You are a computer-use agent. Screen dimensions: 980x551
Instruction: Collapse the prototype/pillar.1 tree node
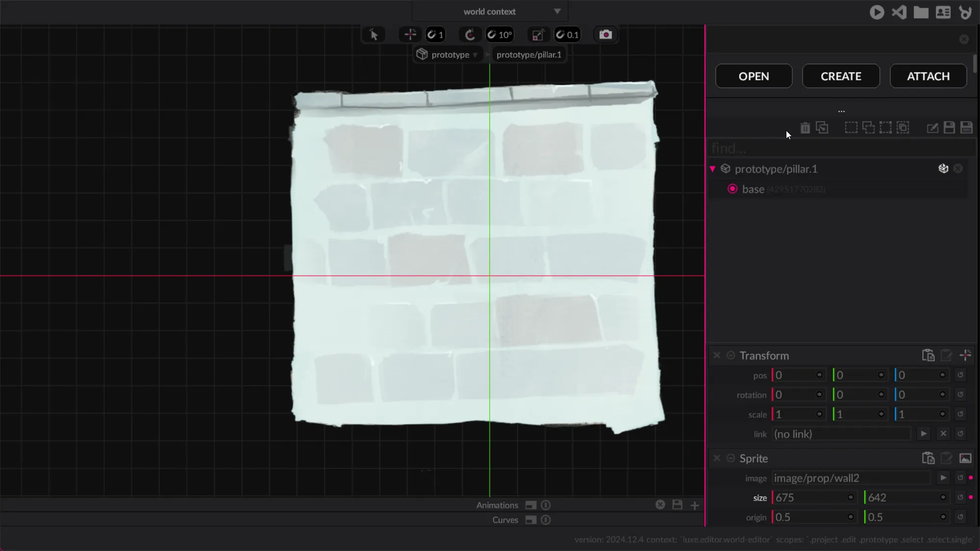[712, 169]
